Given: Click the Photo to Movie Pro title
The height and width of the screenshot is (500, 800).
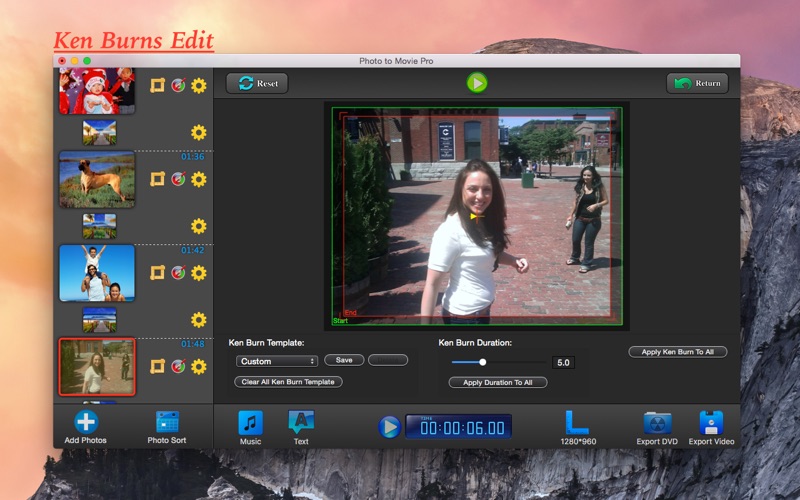Looking at the screenshot, I should click(x=396, y=61).
